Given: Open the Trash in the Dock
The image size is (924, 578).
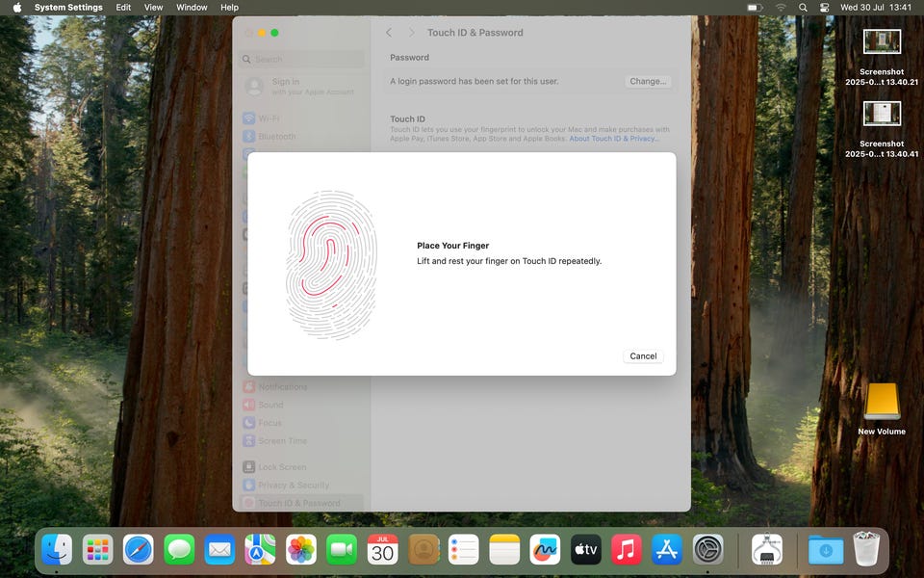Looking at the screenshot, I should coord(866,550).
